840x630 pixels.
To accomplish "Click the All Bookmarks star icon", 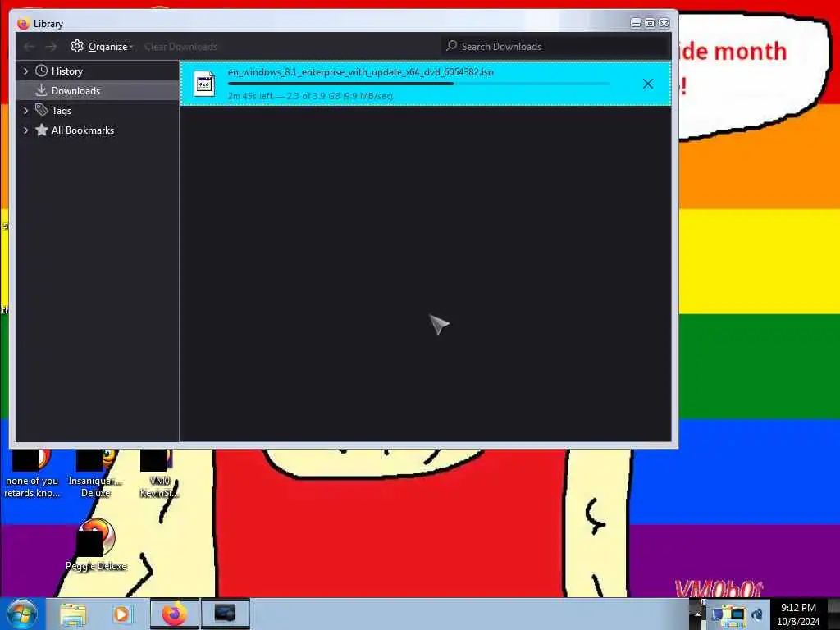I will tap(41, 130).
